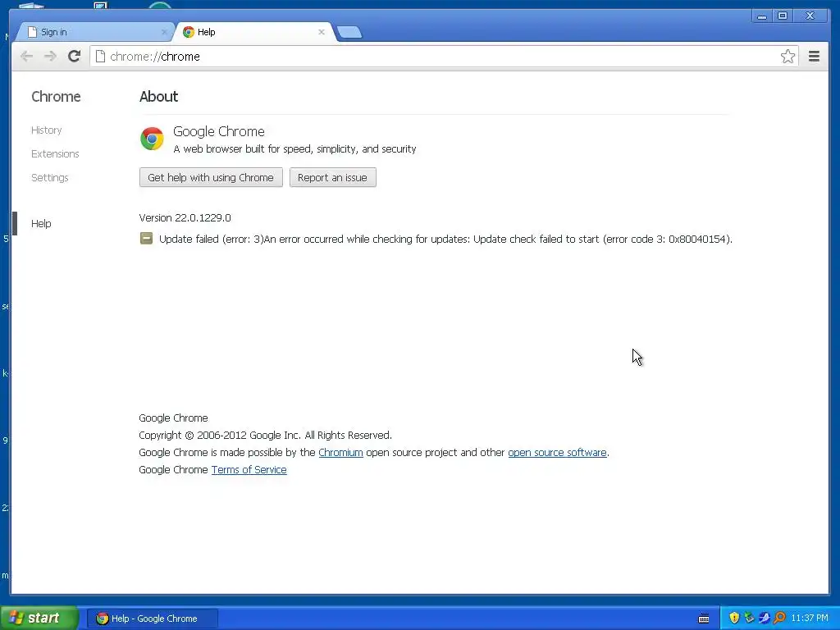Click the Copyright 2006-2012 Google Inc. line

(x=265, y=435)
